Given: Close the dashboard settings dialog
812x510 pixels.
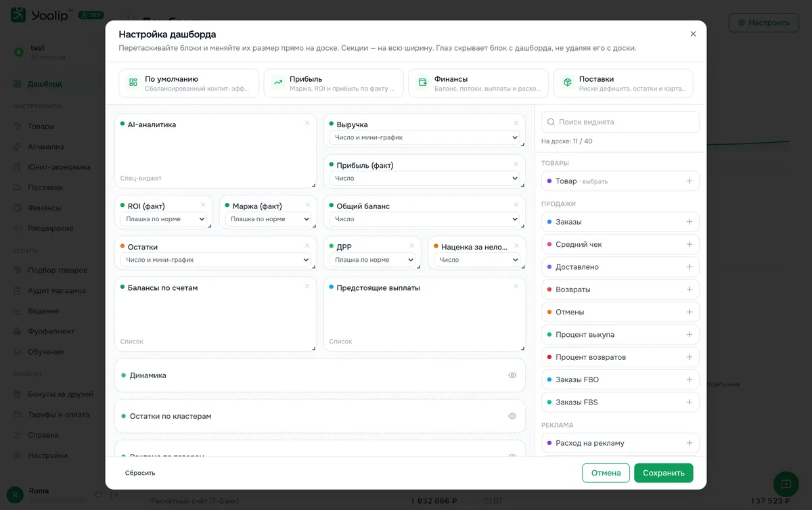Looking at the screenshot, I should pyautogui.click(x=693, y=34).
